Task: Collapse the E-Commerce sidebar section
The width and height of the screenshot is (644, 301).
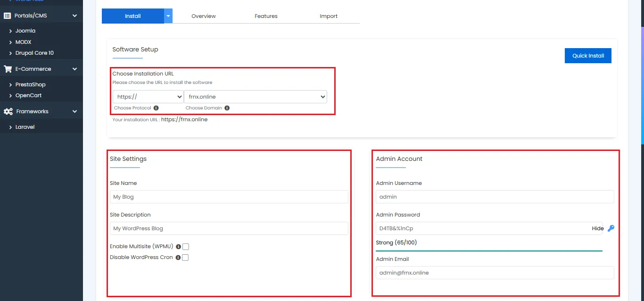Action: point(74,69)
